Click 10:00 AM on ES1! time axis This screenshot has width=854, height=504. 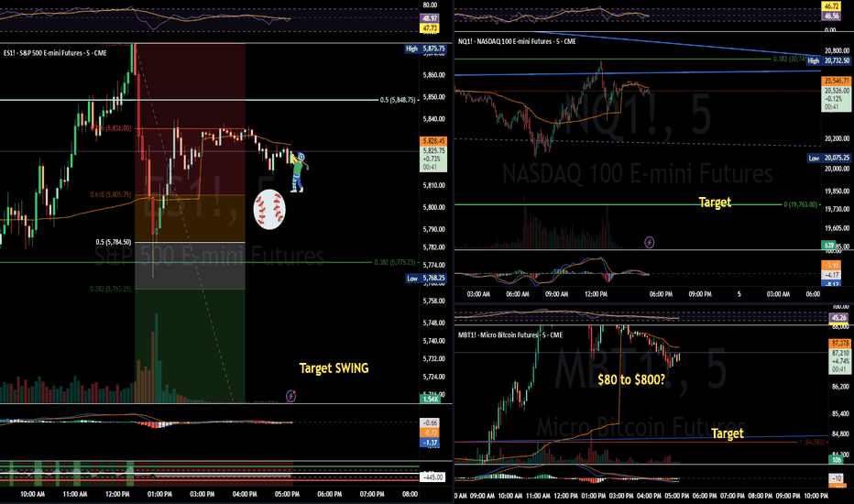pyautogui.click(x=32, y=494)
